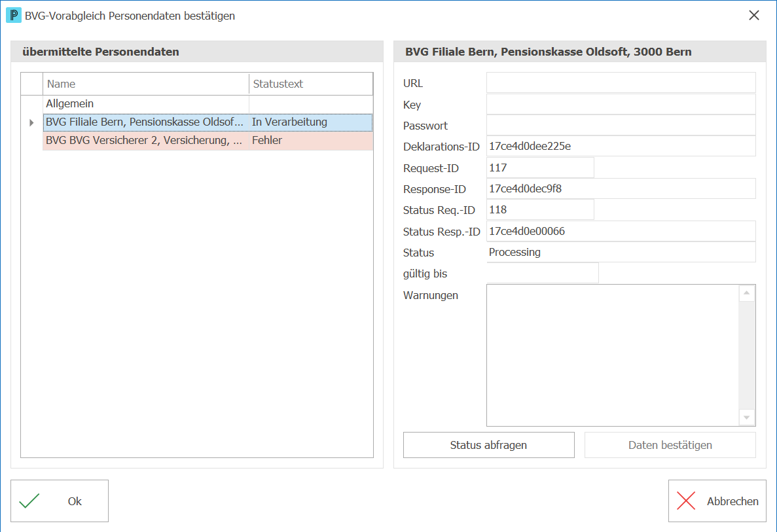Select the BVG Filiale Bern row
777x532 pixels.
208,122
